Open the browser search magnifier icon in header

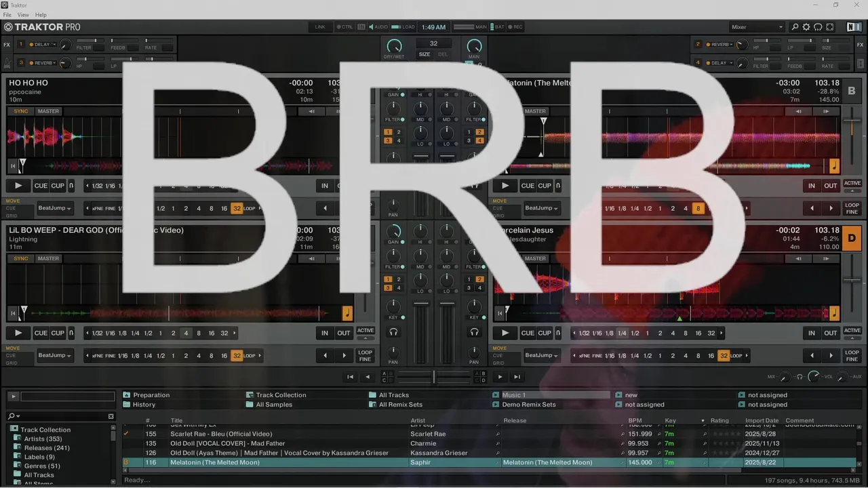(x=795, y=27)
